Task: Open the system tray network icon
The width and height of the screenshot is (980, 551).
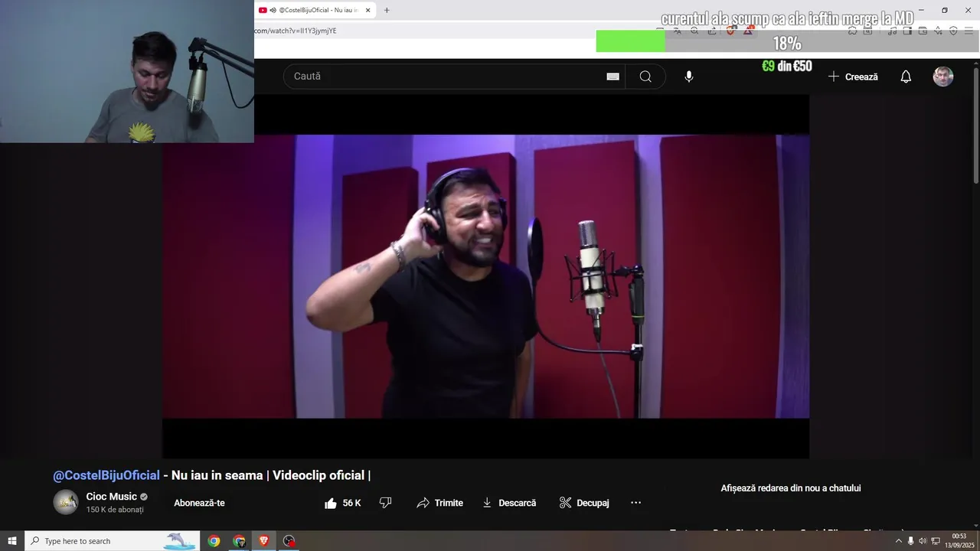Action: click(x=936, y=541)
